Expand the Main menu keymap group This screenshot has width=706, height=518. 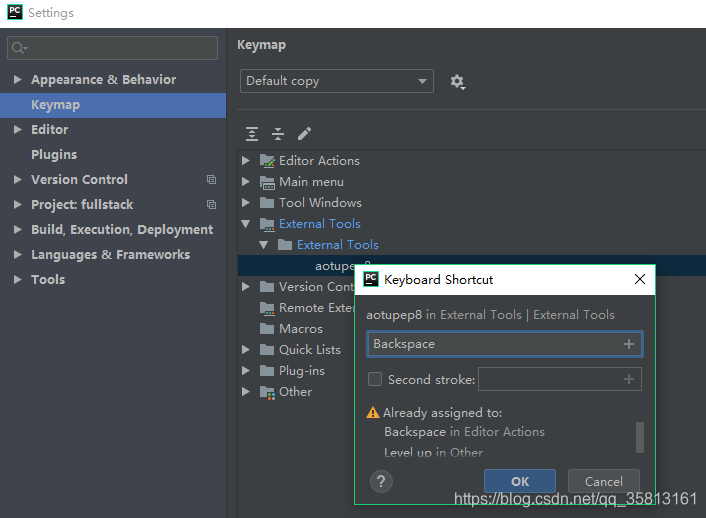246,182
